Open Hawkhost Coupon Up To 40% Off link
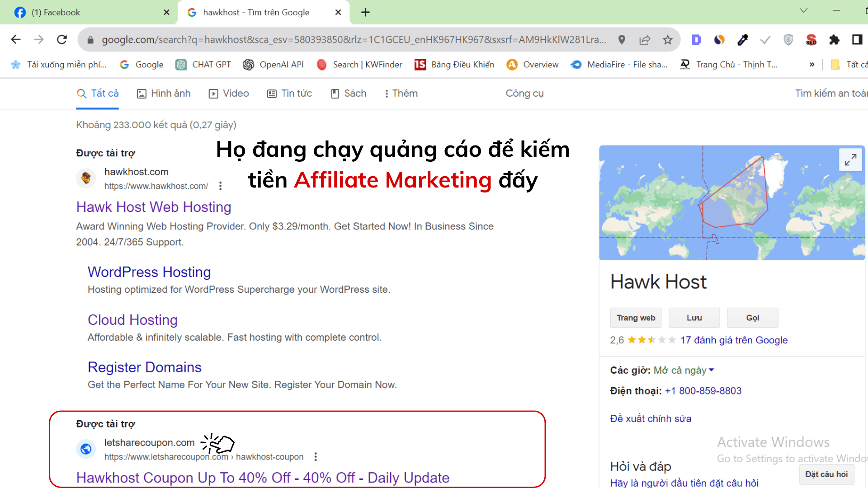868x488 pixels. (x=263, y=478)
